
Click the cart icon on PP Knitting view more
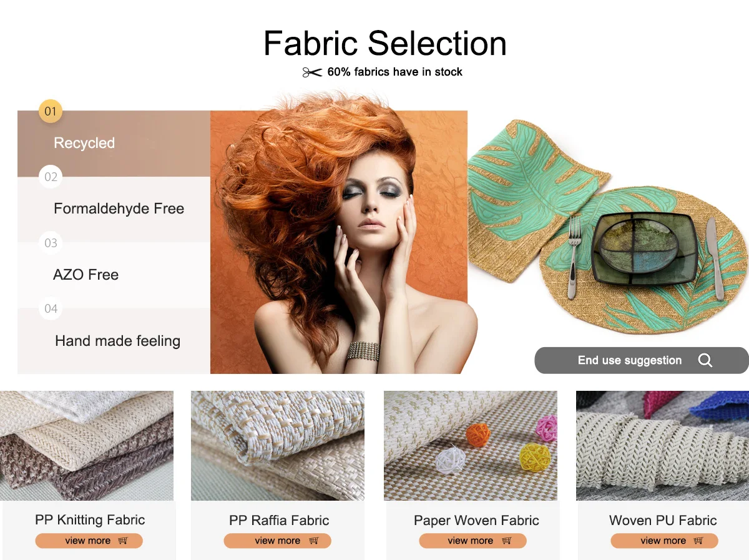(x=122, y=541)
